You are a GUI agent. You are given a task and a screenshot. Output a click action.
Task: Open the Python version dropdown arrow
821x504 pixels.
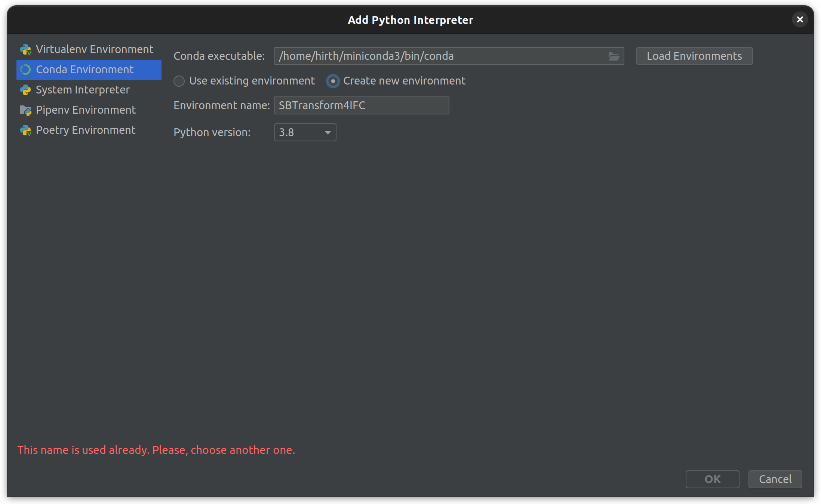point(328,133)
